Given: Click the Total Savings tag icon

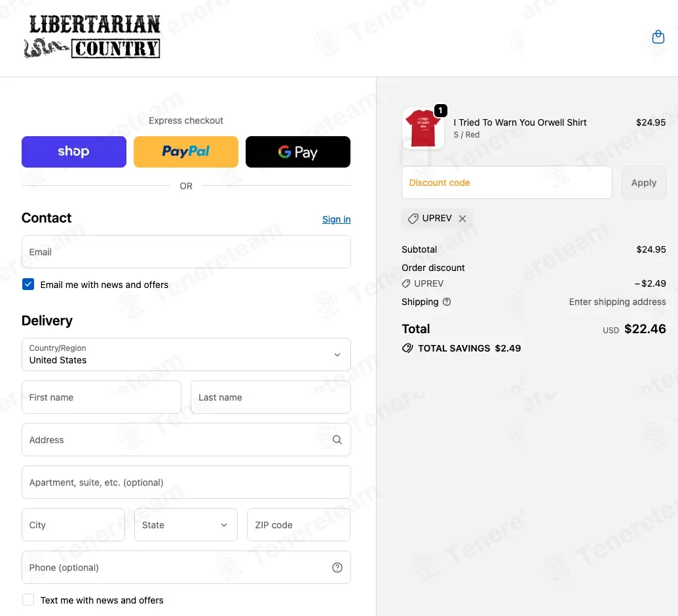Looking at the screenshot, I should click(407, 348).
